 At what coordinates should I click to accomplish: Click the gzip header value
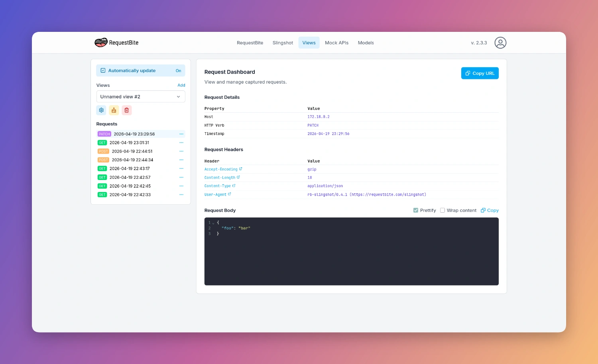pyautogui.click(x=312, y=169)
